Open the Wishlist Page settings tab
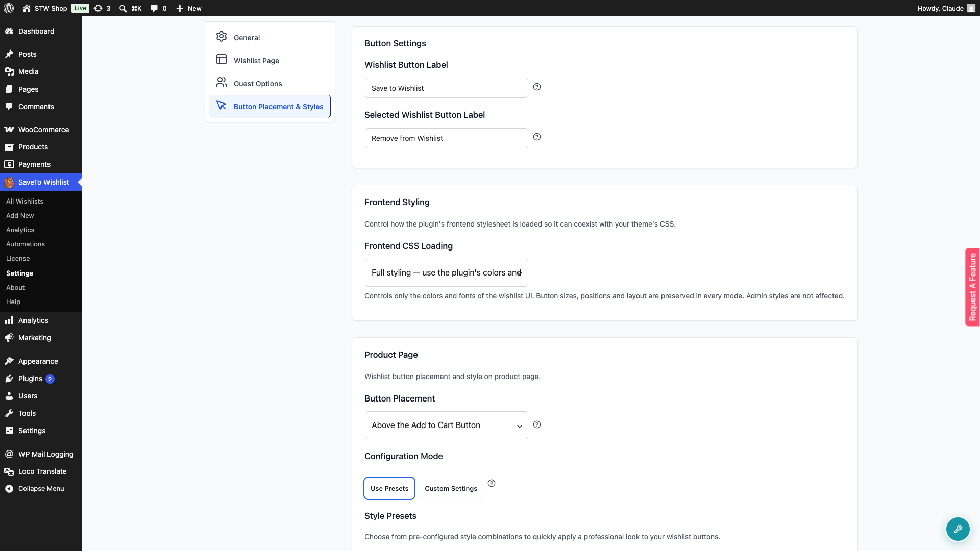The image size is (980, 551). pyautogui.click(x=269, y=60)
